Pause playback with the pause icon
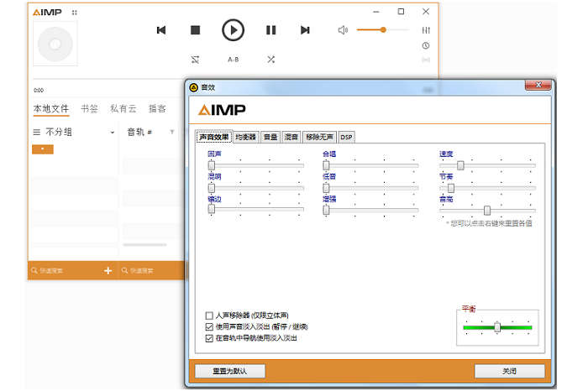This screenshot has width=588, height=391. click(x=270, y=30)
